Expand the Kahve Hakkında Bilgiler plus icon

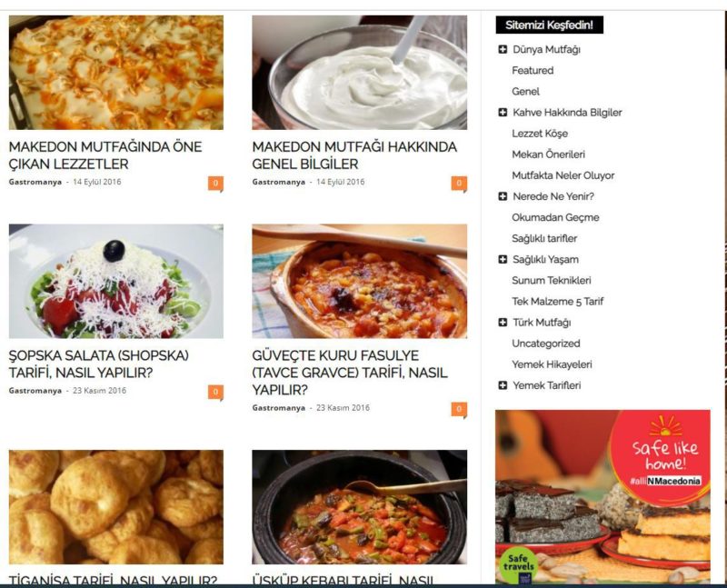coord(503,112)
